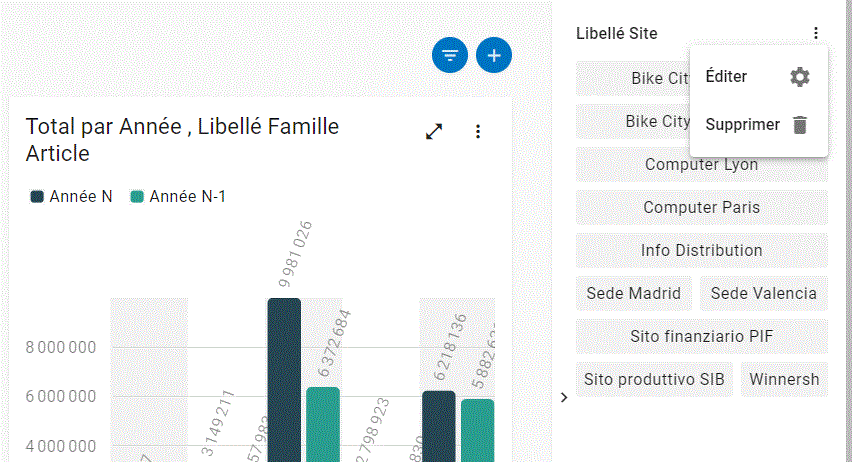Expand the side panel chevron arrow
Viewport: 852px width, 462px height.
tap(564, 397)
